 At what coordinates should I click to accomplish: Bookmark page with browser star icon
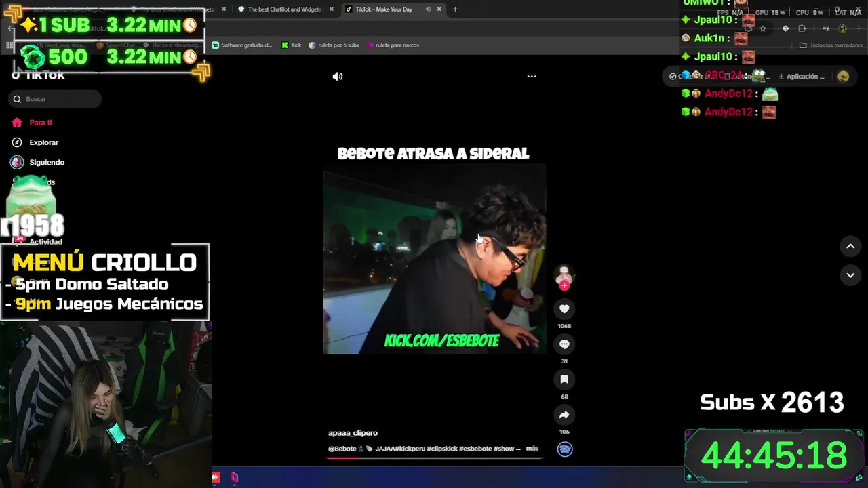[763, 28]
